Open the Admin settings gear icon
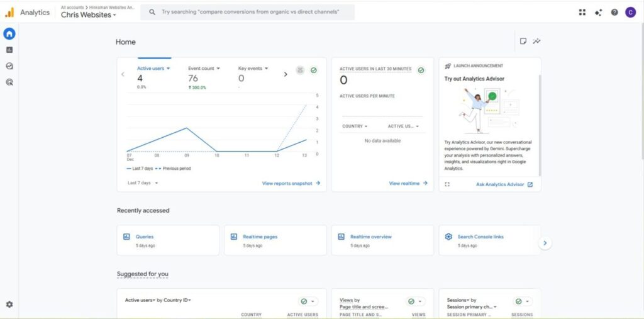 click(x=9, y=305)
